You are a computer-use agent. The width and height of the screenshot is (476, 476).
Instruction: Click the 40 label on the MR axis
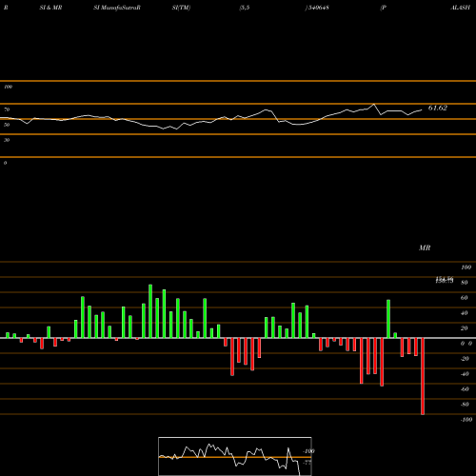[x=465, y=313]
